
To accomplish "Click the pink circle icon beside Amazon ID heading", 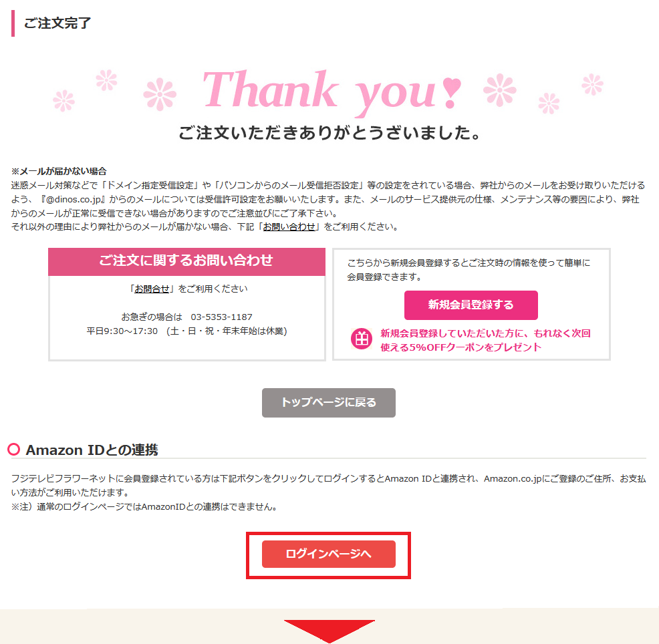I will point(14,450).
